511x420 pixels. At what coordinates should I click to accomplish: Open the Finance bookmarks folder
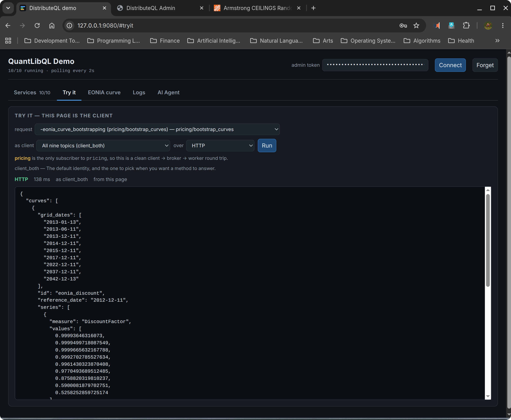[165, 41]
